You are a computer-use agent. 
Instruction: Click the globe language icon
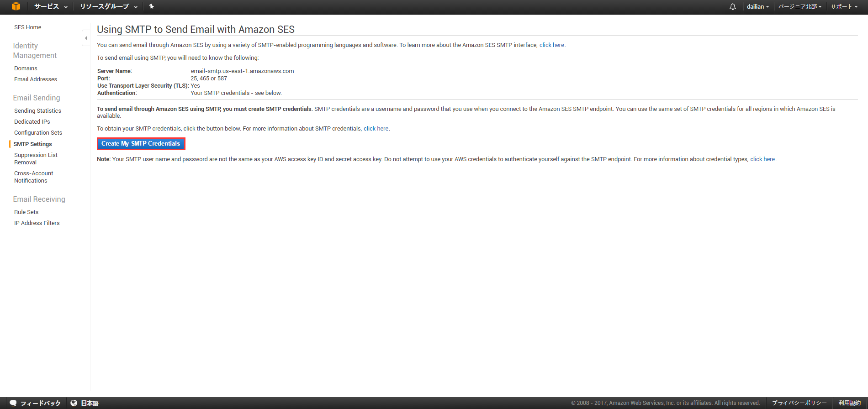point(74,403)
